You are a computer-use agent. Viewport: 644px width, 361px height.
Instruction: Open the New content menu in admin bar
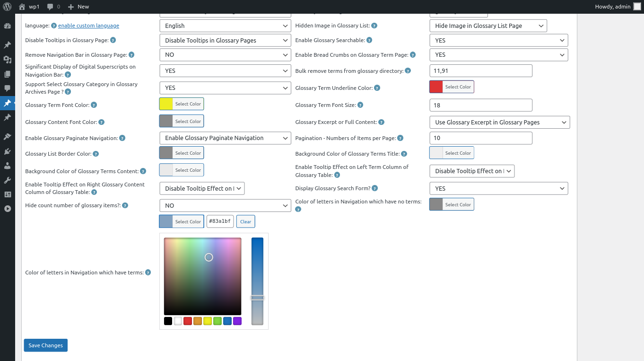(78, 7)
